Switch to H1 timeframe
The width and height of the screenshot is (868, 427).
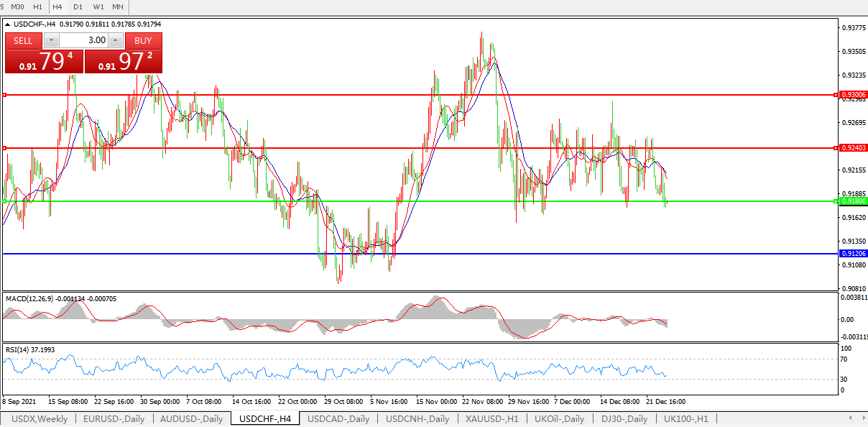[38, 6]
